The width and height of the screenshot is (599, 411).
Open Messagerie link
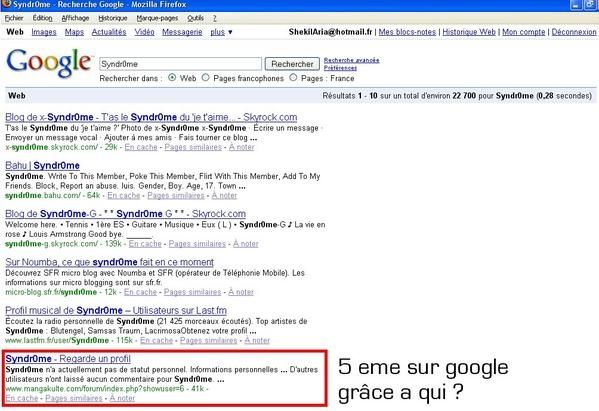(182, 32)
